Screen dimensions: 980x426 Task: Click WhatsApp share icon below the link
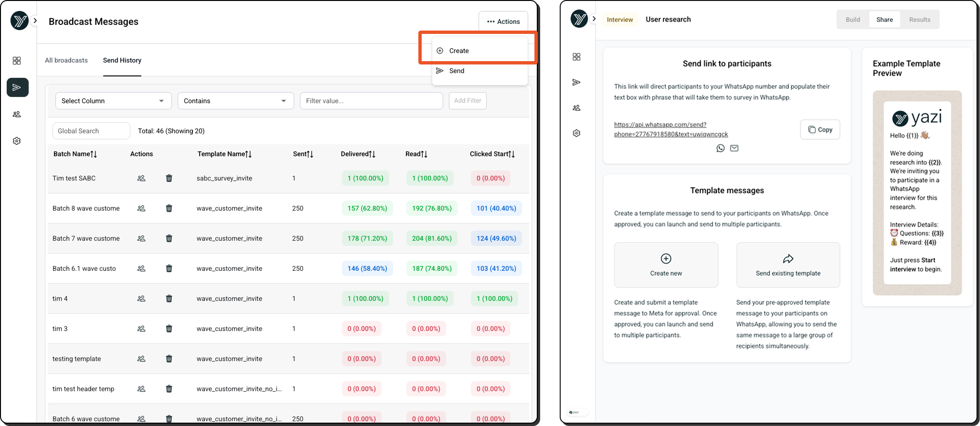[720, 149]
